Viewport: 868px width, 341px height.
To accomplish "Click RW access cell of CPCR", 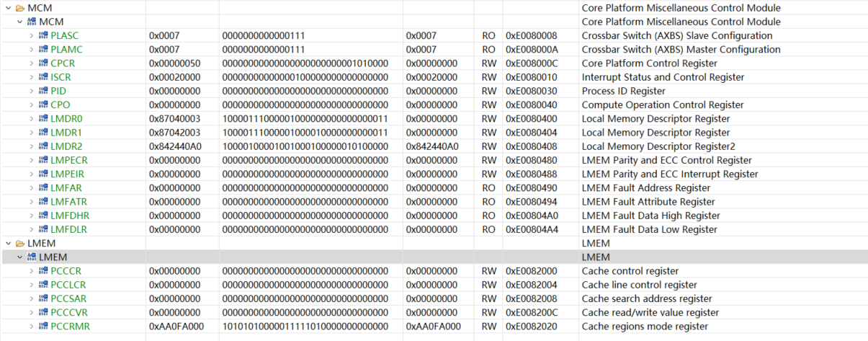I will (x=489, y=63).
